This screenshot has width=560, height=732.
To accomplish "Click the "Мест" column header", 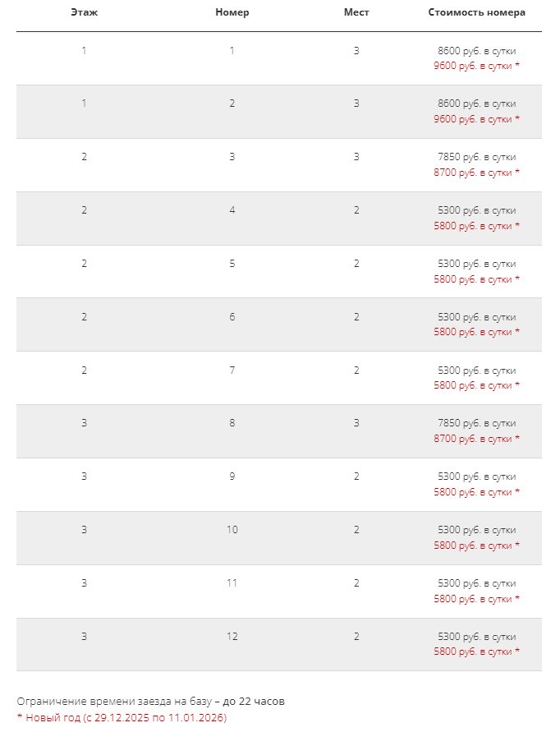I will [356, 12].
